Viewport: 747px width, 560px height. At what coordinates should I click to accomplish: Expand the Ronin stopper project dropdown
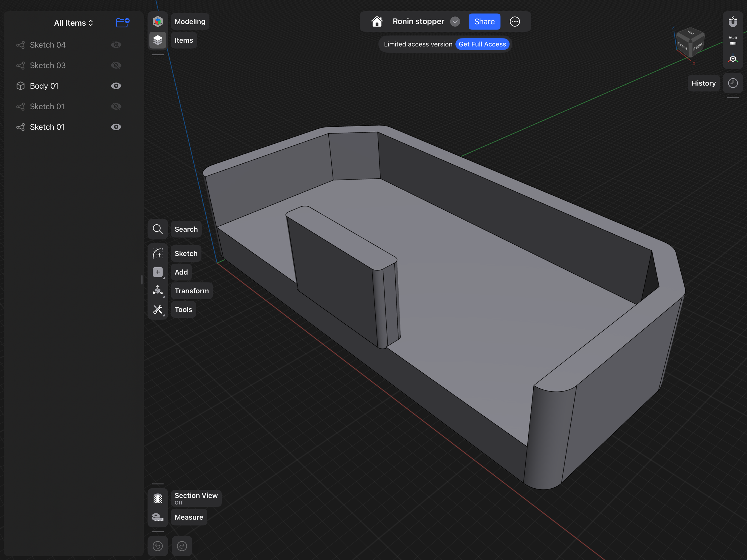455,21
